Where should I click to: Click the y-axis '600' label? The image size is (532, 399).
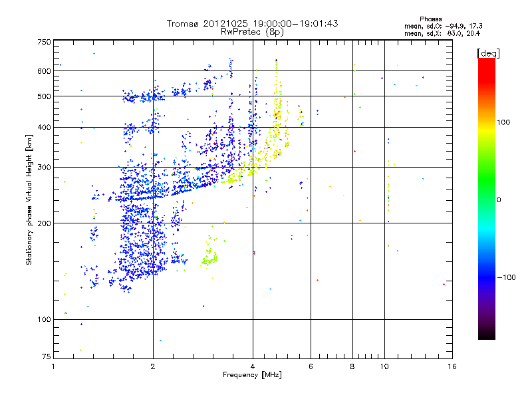[44, 71]
